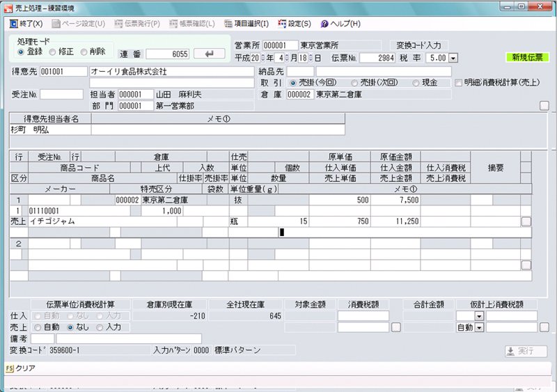Click 売上金額 cell 11,250
The height and width of the screenshot is (392, 557).
pos(395,221)
